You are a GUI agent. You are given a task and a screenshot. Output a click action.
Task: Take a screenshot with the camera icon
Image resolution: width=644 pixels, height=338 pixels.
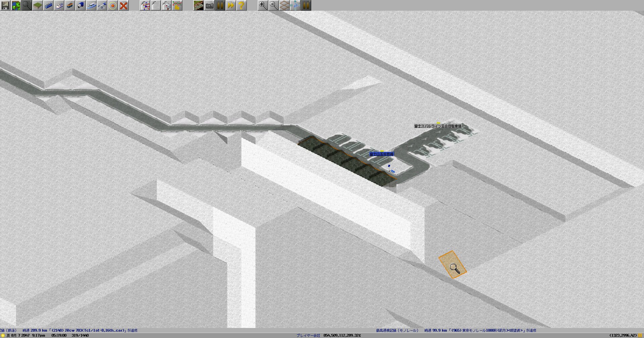(209, 5)
